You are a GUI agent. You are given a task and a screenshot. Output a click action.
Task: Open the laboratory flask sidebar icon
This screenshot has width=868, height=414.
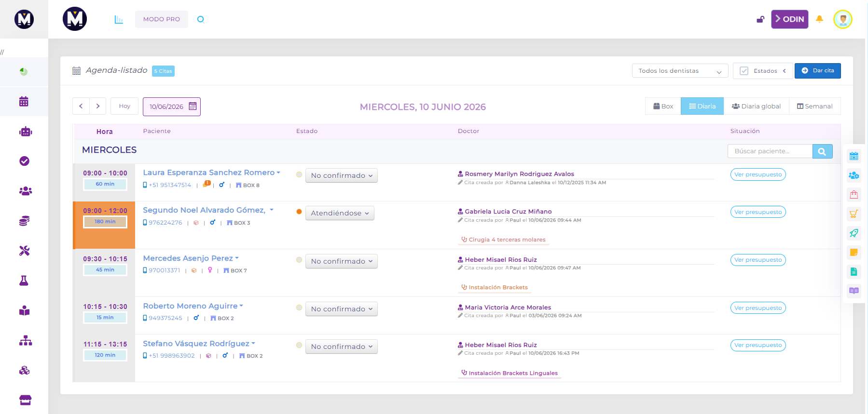tap(24, 280)
